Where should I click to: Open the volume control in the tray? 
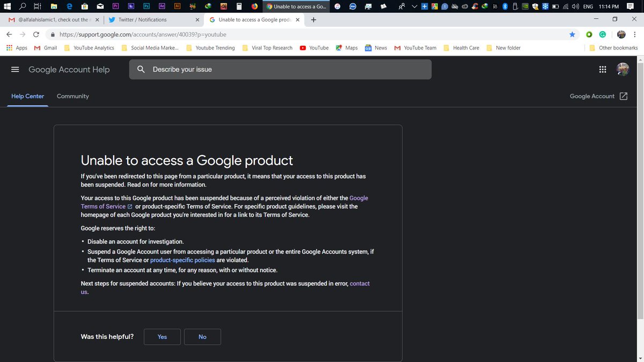click(575, 6)
